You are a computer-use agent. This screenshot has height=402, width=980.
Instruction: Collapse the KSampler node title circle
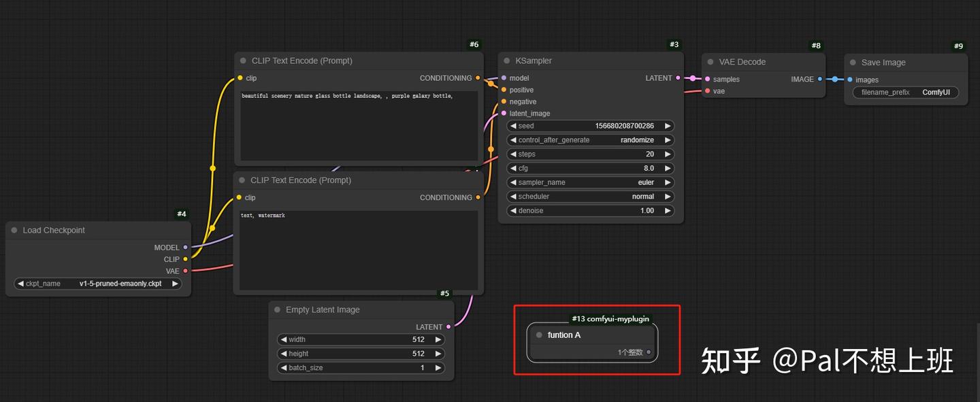click(x=507, y=61)
